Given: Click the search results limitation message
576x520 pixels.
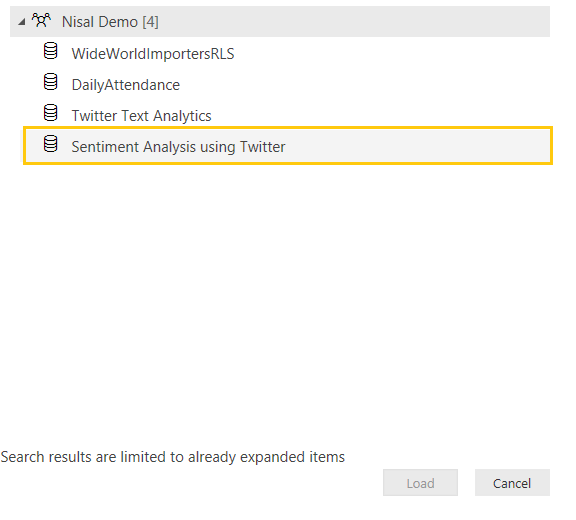Looking at the screenshot, I should point(173,457).
